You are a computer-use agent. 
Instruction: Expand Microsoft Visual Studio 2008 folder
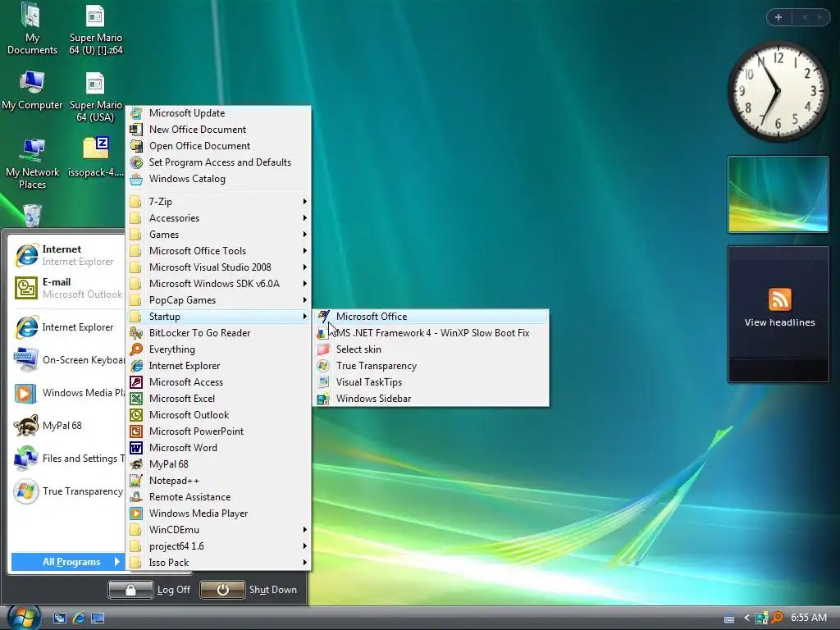[218, 267]
